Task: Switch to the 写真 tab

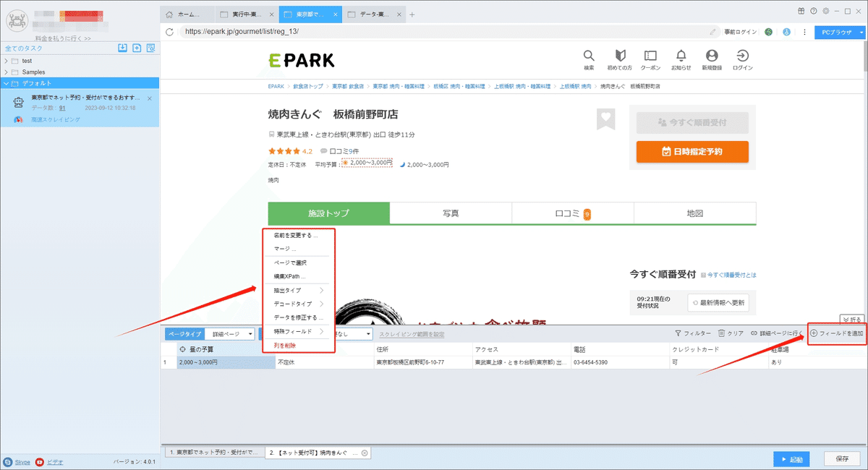Action: 451,213
